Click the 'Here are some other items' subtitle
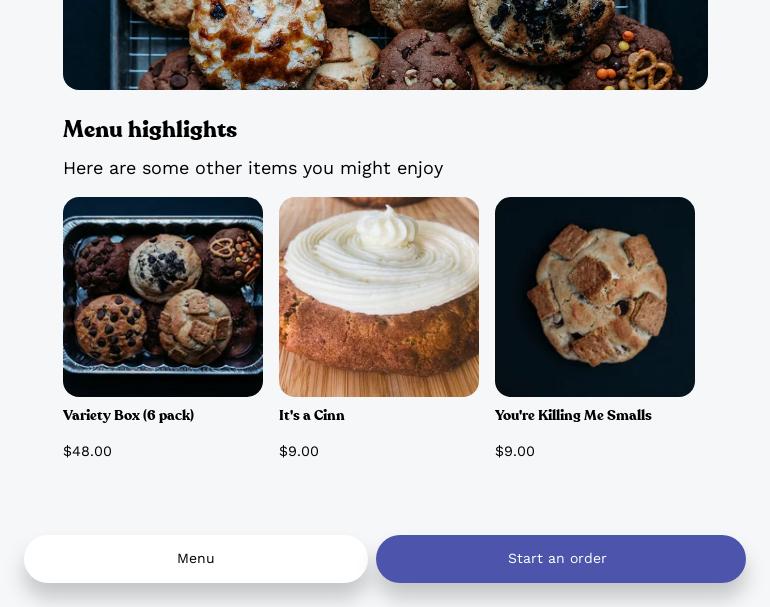 tap(253, 168)
